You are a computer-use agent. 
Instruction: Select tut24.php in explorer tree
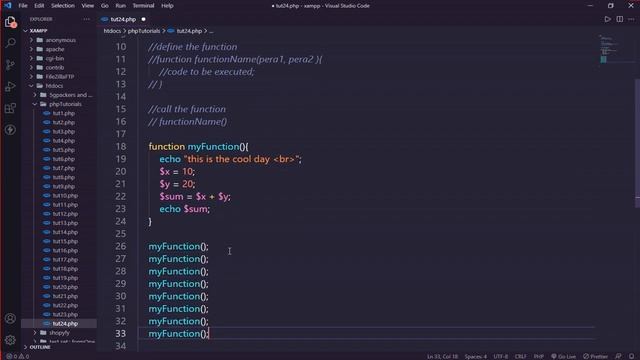(x=65, y=324)
